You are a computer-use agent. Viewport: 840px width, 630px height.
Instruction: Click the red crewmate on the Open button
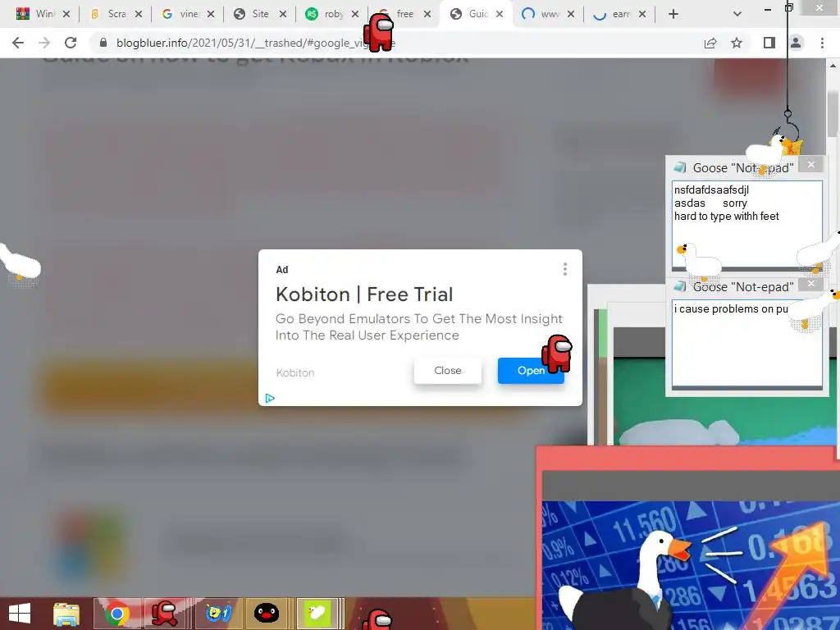click(x=557, y=354)
